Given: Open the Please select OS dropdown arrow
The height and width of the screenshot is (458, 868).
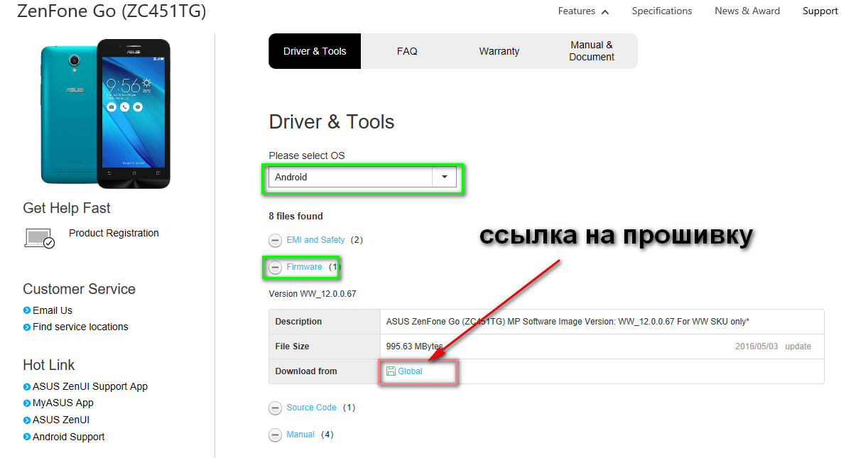Looking at the screenshot, I should click(x=444, y=178).
